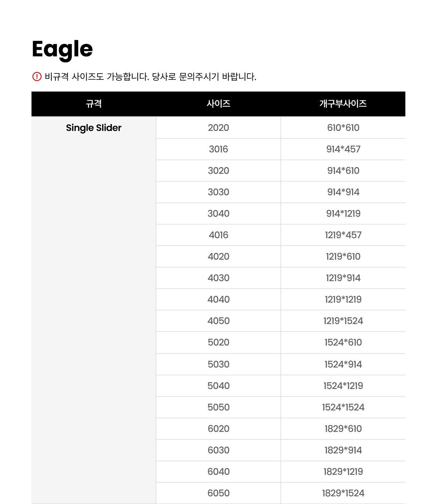Click size cell 3030
The height and width of the screenshot is (504, 437).
[219, 192]
